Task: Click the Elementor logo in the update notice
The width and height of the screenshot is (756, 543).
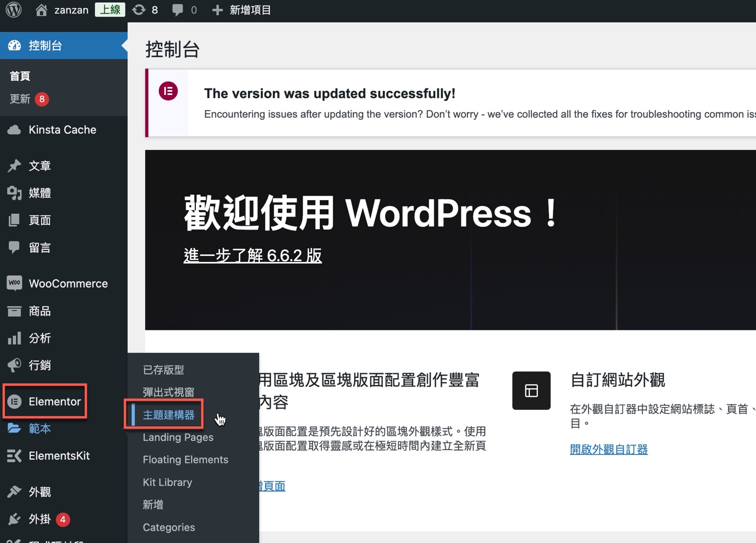Action: (x=168, y=91)
